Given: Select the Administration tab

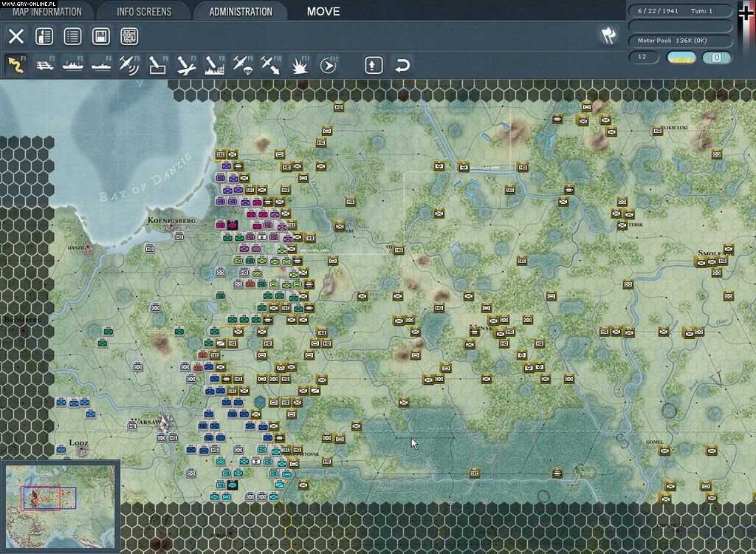Looking at the screenshot, I should tap(241, 12).
